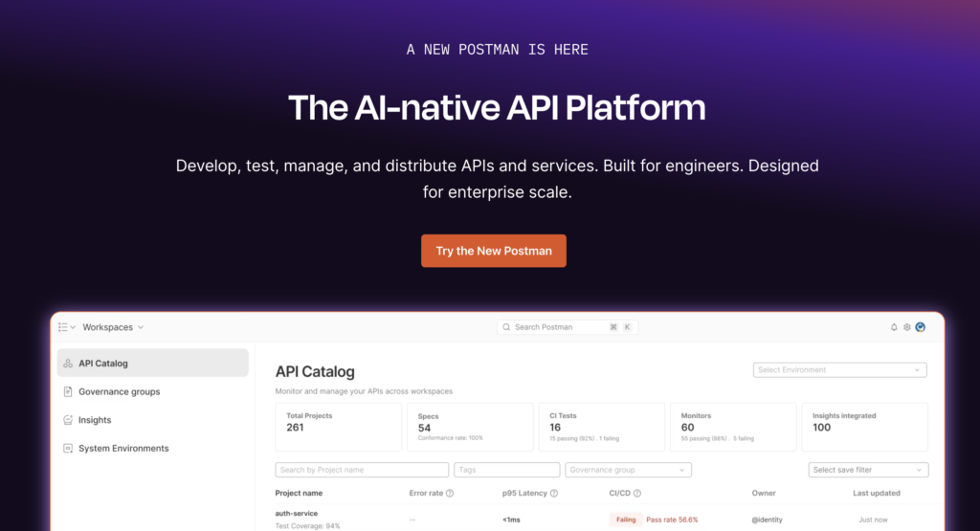Click the Pass rate 56.6% text
The width and height of the screenshot is (980, 531).
click(x=672, y=520)
